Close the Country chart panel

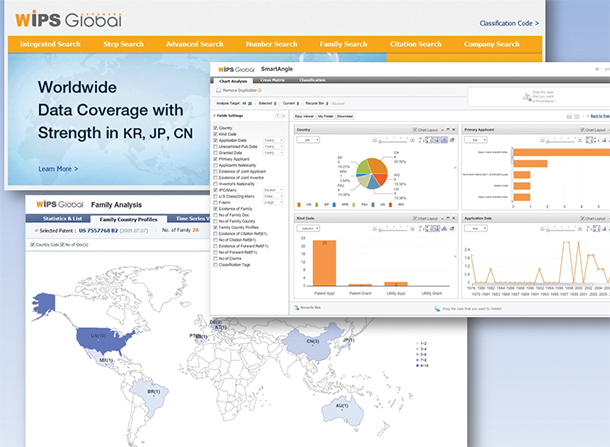pyautogui.click(x=455, y=129)
